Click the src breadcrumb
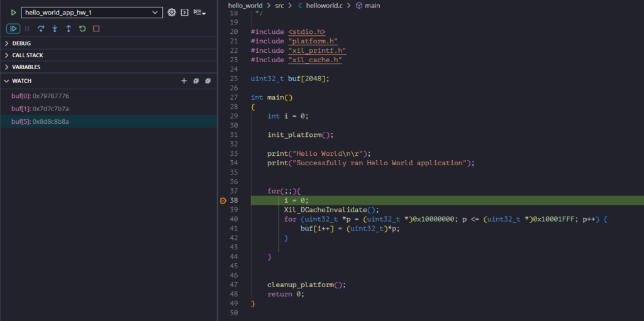The height and width of the screenshot is (321, 644). click(x=279, y=6)
